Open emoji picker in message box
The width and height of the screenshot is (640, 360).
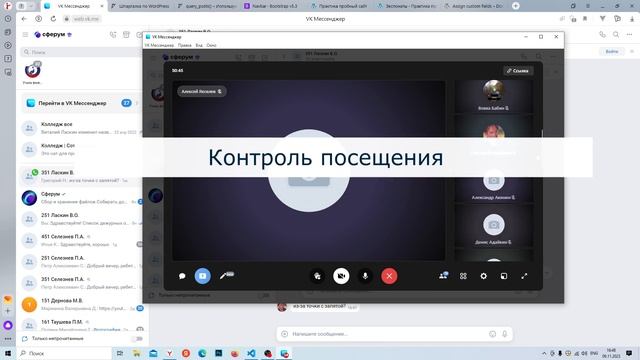tap(493, 334)
